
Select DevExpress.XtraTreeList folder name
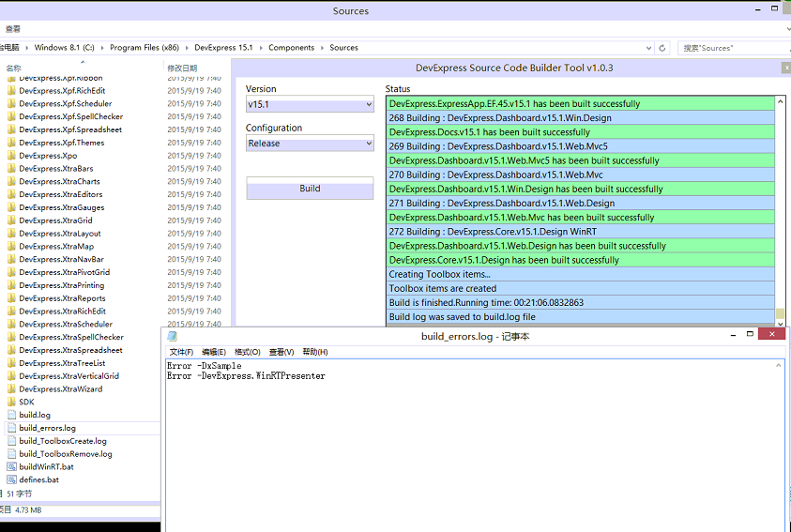(x=62, y=363)
